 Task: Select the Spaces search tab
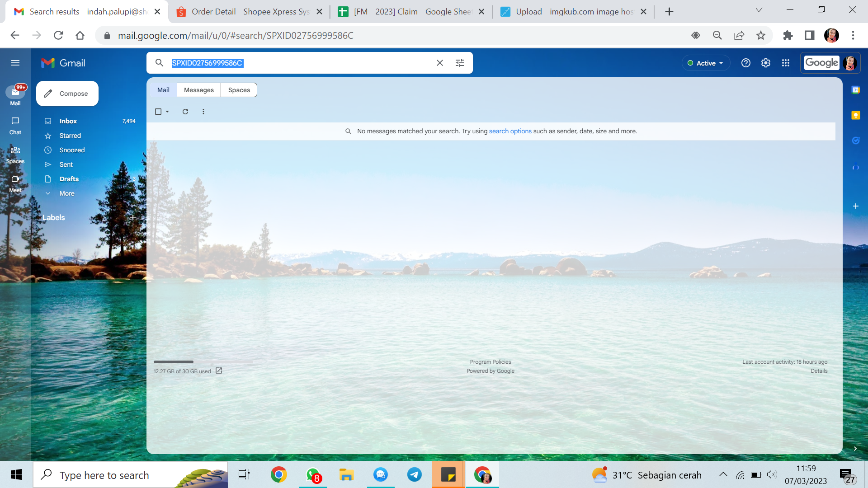239,90
